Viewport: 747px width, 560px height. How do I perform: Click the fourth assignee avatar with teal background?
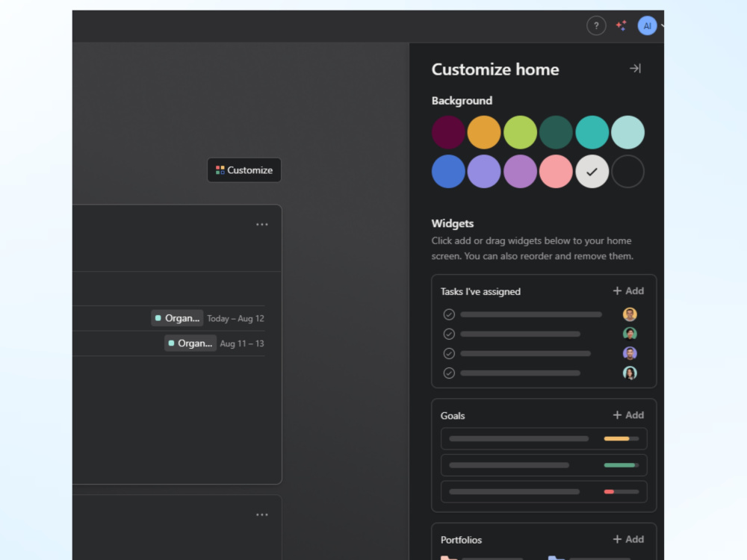point(630,373)
